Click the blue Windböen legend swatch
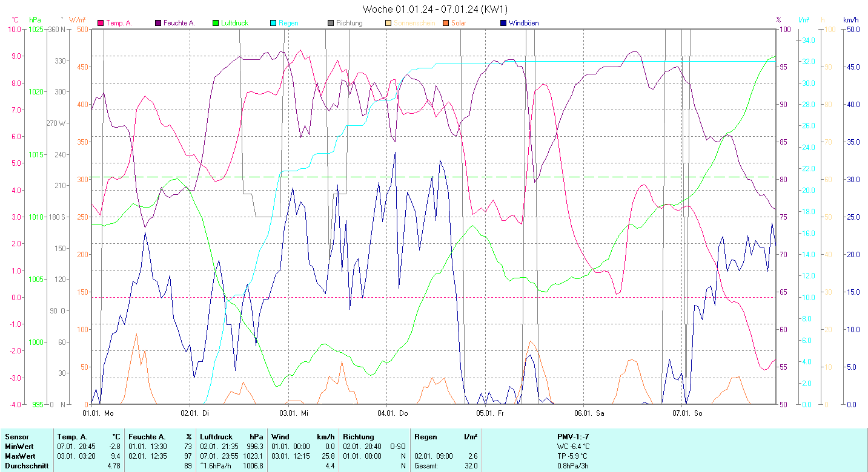Screen dimensions: 868x472 click(503, 23)
